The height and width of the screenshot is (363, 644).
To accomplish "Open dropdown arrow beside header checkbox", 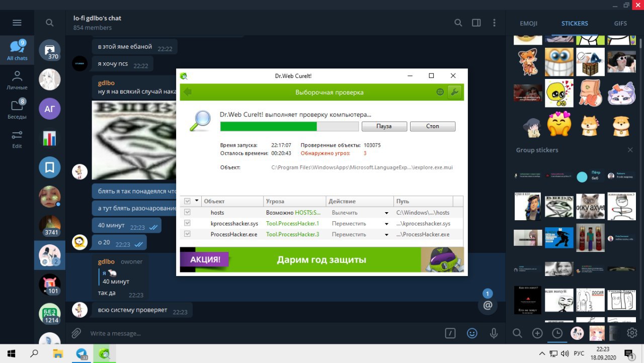I will tap(197, 201).
